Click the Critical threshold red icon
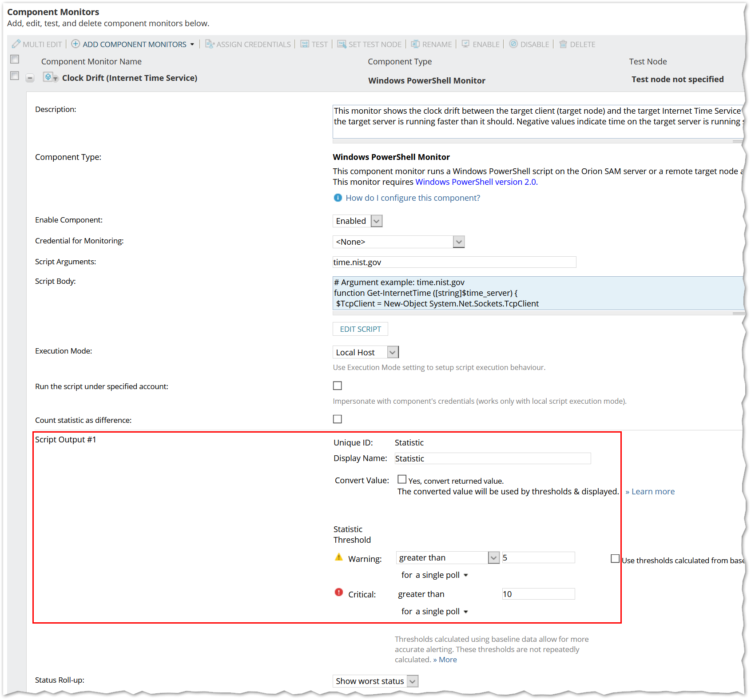The height and width of the screenshot is (700, 751). coord(339,592)
